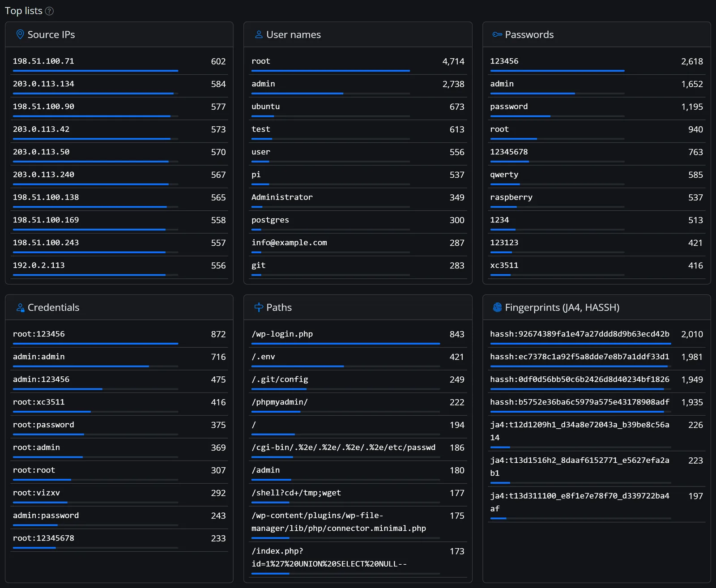This screenshot has height=588, width=716.
Task: Select the /shell?cd+/tmp;wget path
Action: pyautogui.click(x=358, y=495)
